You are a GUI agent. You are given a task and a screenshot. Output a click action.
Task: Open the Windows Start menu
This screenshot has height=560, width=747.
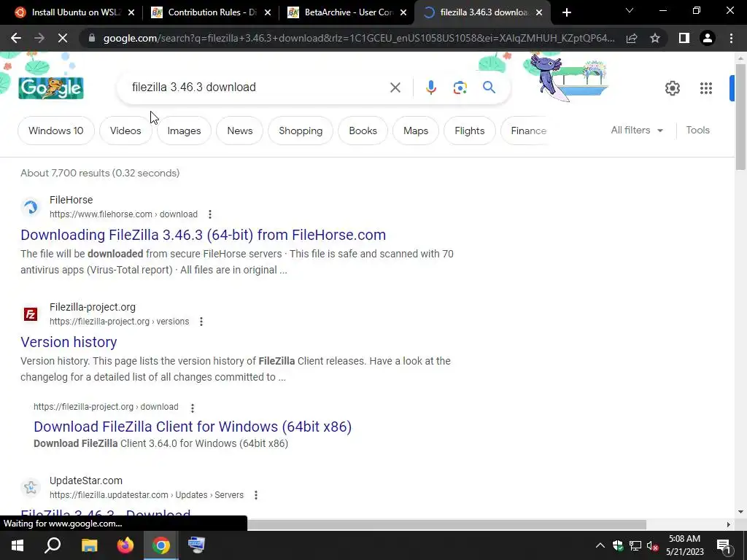(18, 545)
